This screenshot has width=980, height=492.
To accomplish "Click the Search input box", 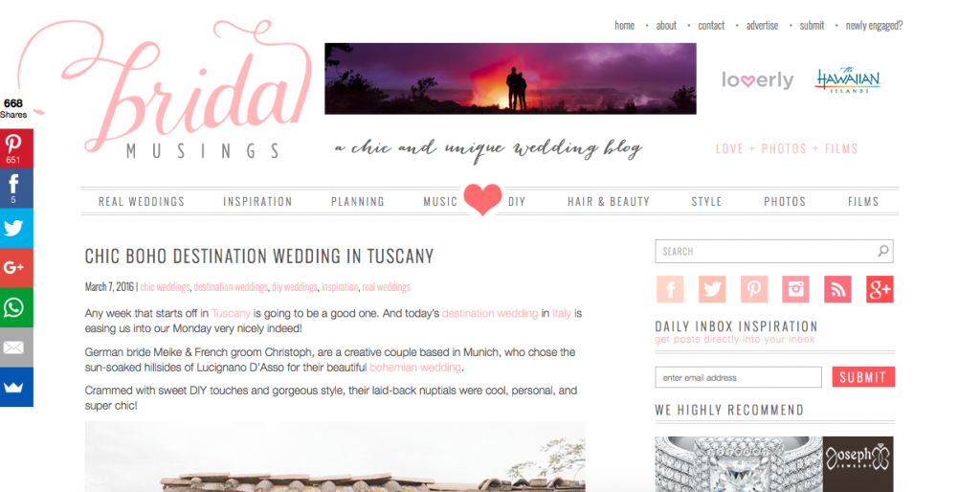I will click(x=773, y=252).
